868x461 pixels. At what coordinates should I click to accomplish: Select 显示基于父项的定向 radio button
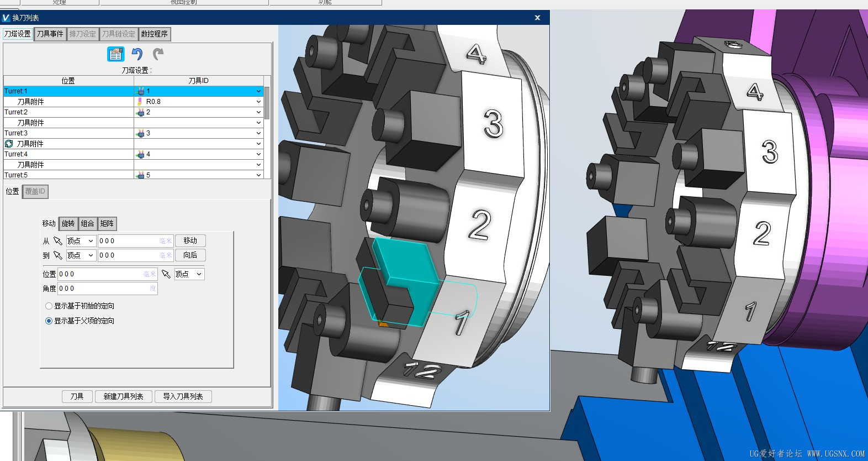[x=49, y=321]
